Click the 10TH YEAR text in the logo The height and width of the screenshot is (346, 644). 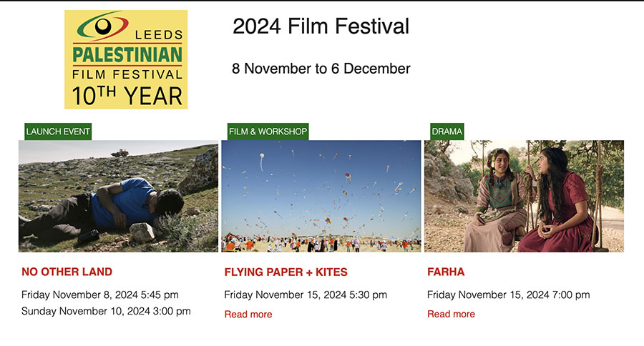coord(127,94)
